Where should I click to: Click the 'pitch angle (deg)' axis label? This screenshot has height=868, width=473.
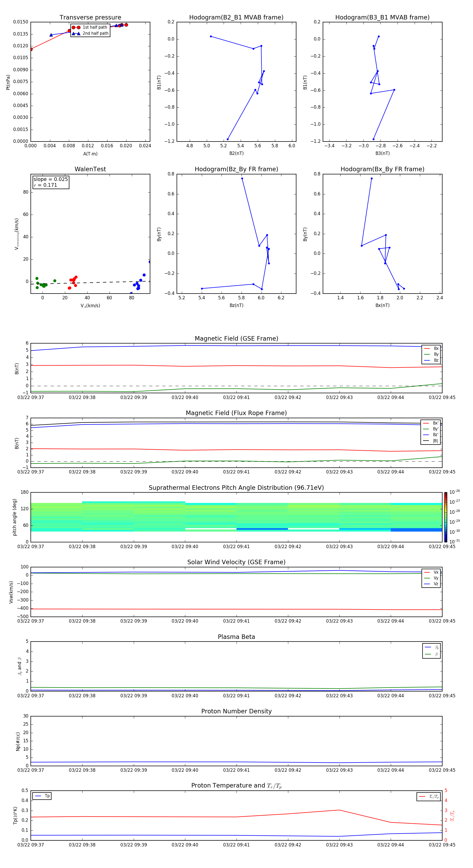(14, 517)
